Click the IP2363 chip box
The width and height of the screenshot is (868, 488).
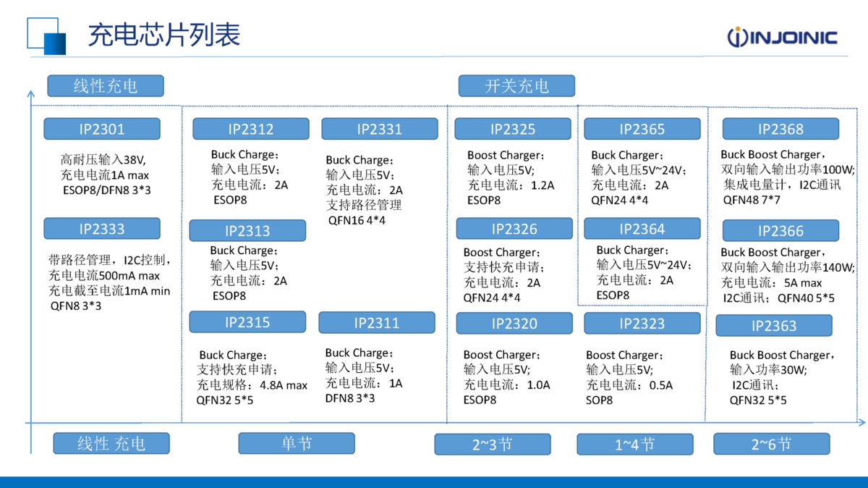point(773,326)
